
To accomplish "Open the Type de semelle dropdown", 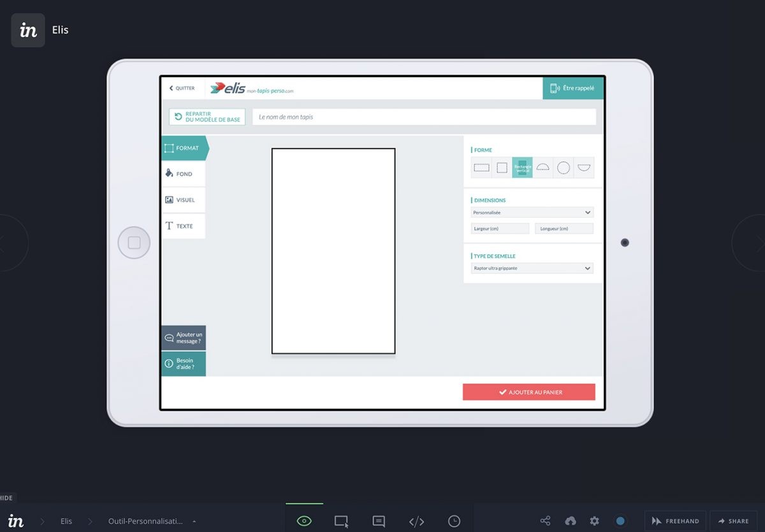I will 532,268.
